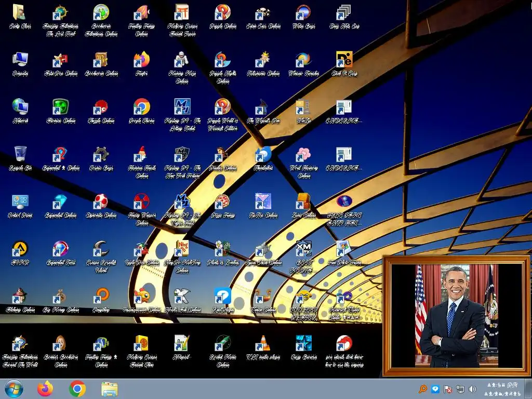Viewport: 532px width, 399px height.
Task: Select the NingPo MahJong Deluxe icon
Action: pyautogui.click(x=182, y=257)
